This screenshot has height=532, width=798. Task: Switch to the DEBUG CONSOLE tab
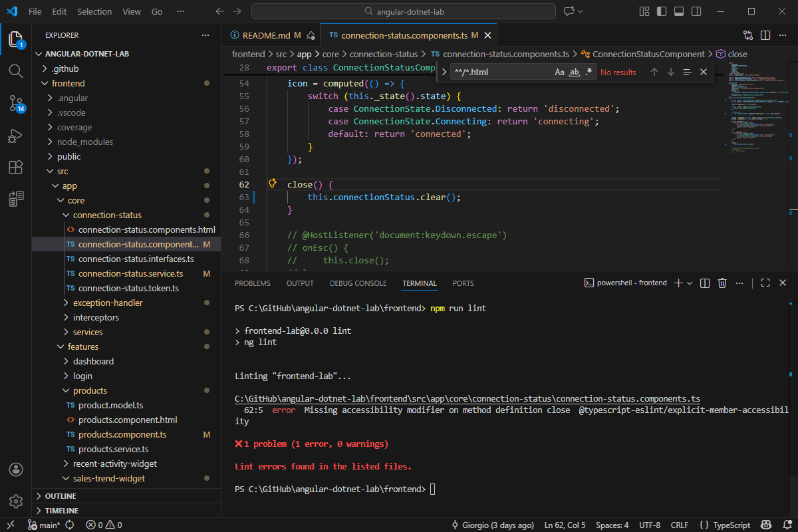358,283
